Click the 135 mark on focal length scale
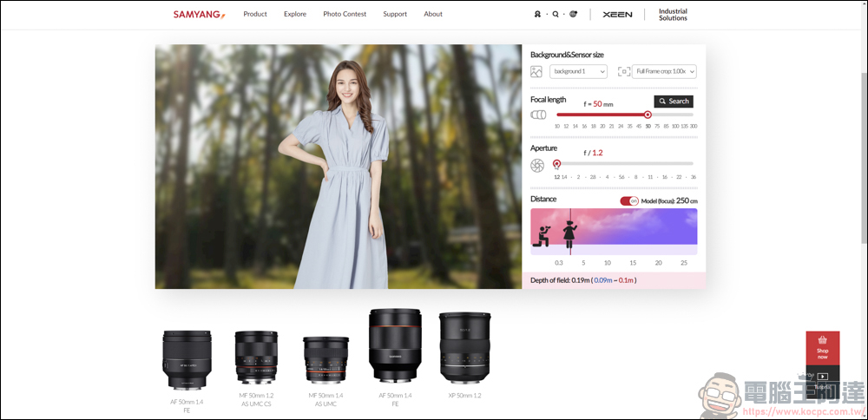The width and height of the screenshot is (868, 420). click(x=685, y=126)
